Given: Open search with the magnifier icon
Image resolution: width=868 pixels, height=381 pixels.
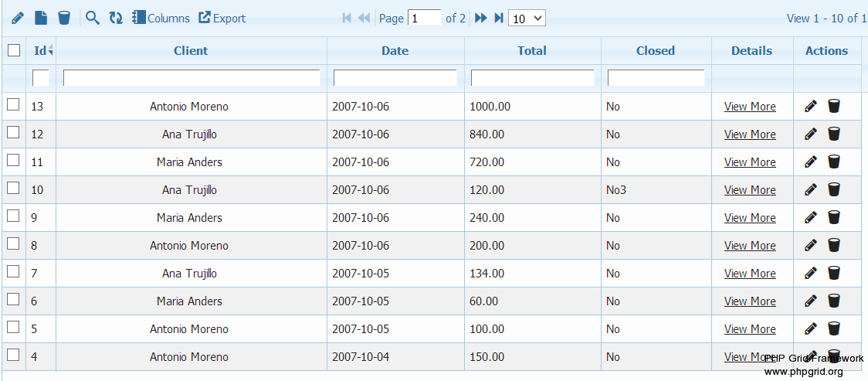Looking at the screenshot, I should [93, 18].
